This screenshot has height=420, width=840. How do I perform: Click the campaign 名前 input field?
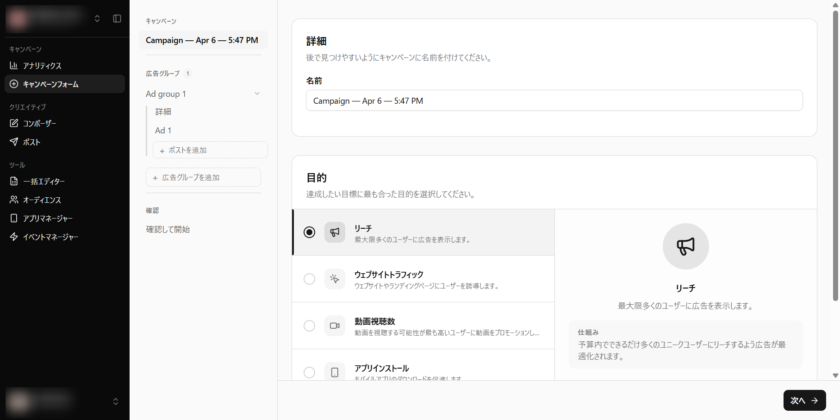[554, 100]
